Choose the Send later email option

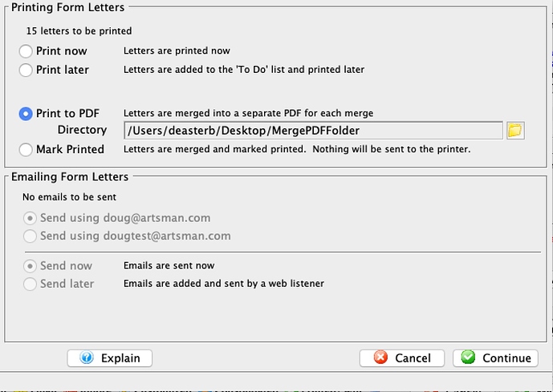click(30, 284)
